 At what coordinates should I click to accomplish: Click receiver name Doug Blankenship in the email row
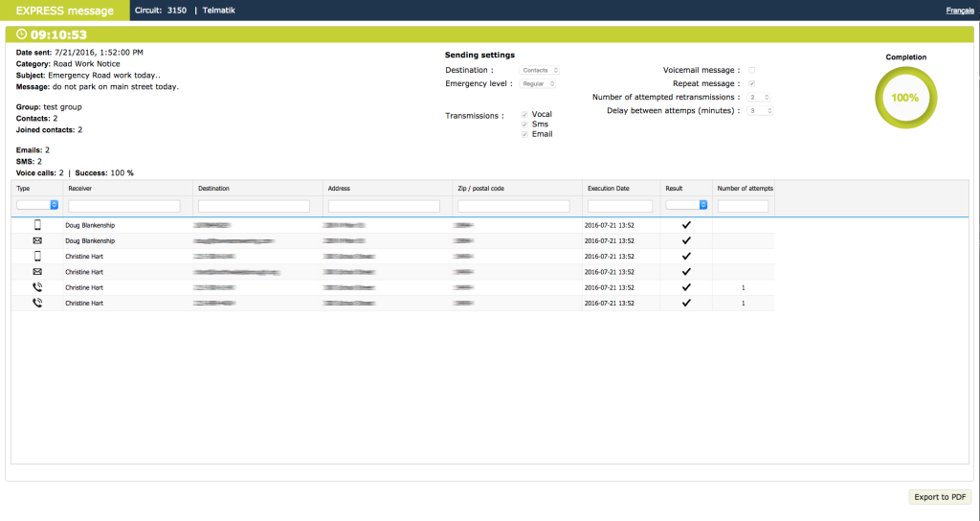90,240
